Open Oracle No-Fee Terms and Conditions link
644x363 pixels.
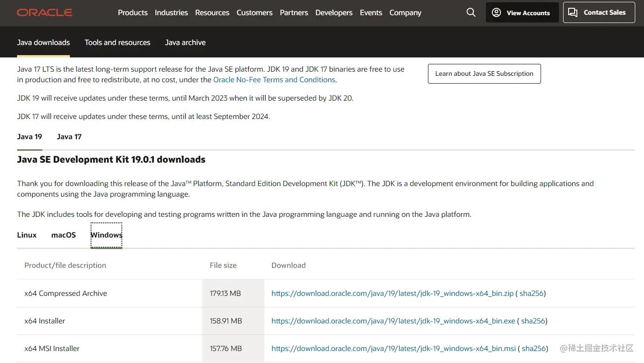pos(274,79)
